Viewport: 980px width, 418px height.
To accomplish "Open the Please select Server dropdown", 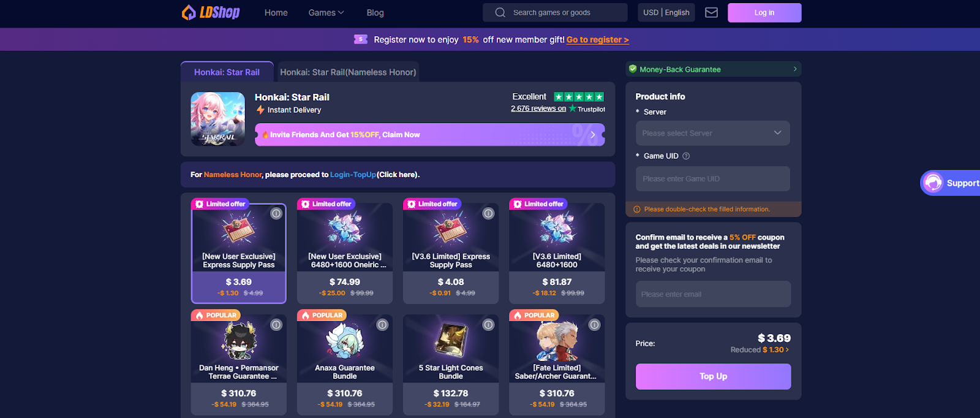I will [x=712, y=133].
